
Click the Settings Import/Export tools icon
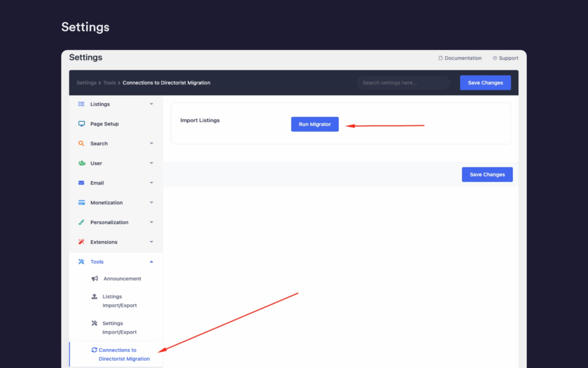(95, 323)
